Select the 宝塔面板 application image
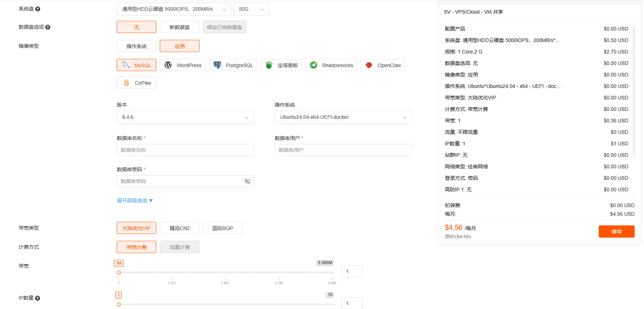The width and height of the screenshot is (644, 309). (281, 65)
